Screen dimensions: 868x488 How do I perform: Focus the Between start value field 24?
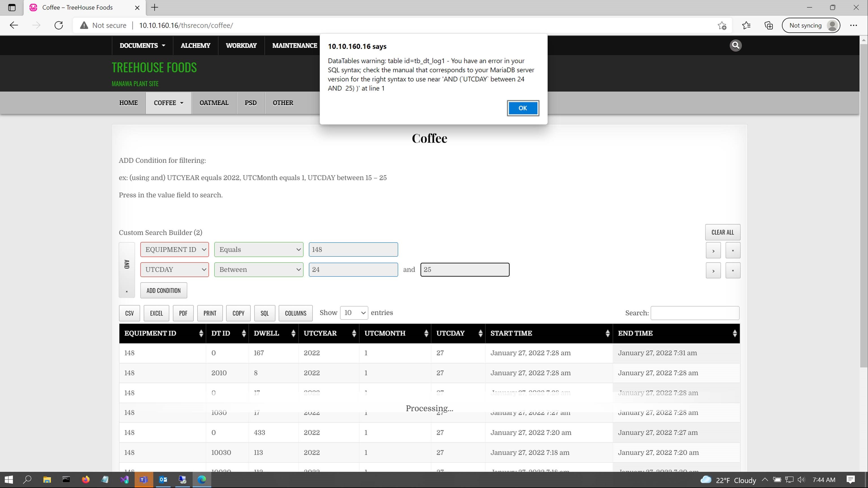(353, 269)
